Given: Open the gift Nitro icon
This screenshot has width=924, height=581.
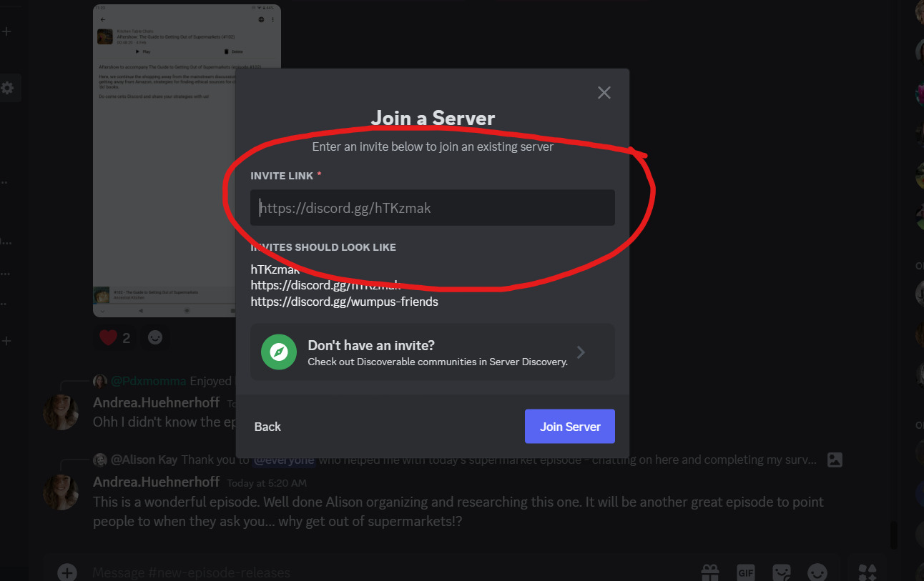Looking at the screenshot, I should [709, 572].
